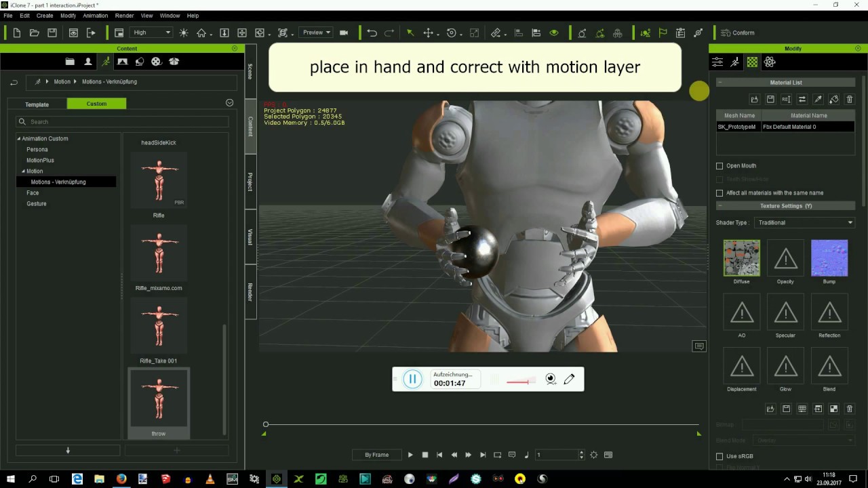Switch to the Template tab
This screenshot has height=488, width=868.
(37, 104)
